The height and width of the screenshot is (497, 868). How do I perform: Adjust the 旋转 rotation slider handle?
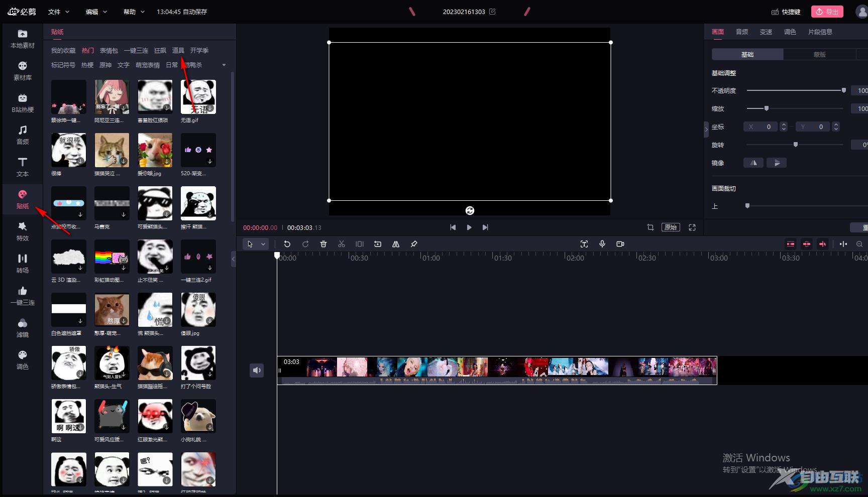point(796,145)
